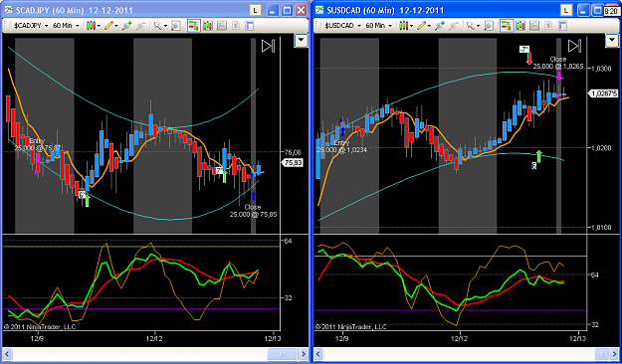Open the chart style candlestick dropdown in USDCAD window
Image resolution: width=622 pixels, height=364 pixels.
click(406, 26)
